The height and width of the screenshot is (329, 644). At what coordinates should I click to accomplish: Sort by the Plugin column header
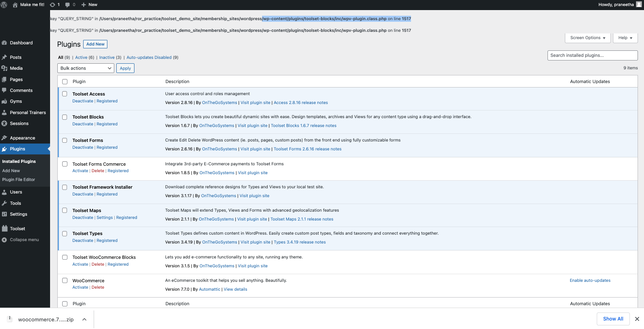79,81
